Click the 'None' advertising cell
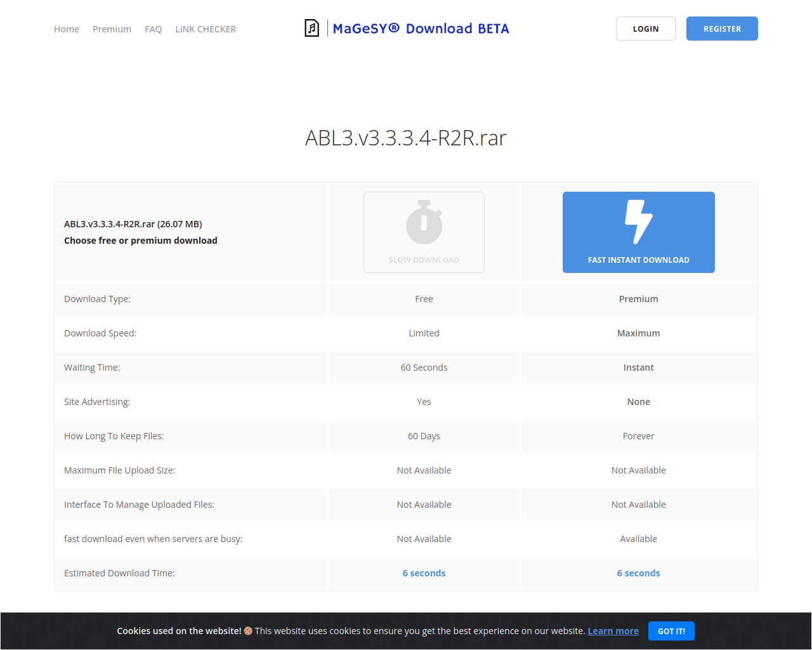The image size is (812, 650). coord(639,402)
